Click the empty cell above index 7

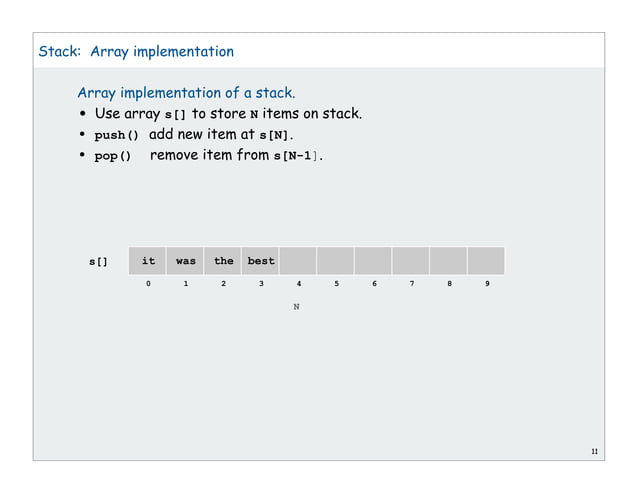point(411,261)
